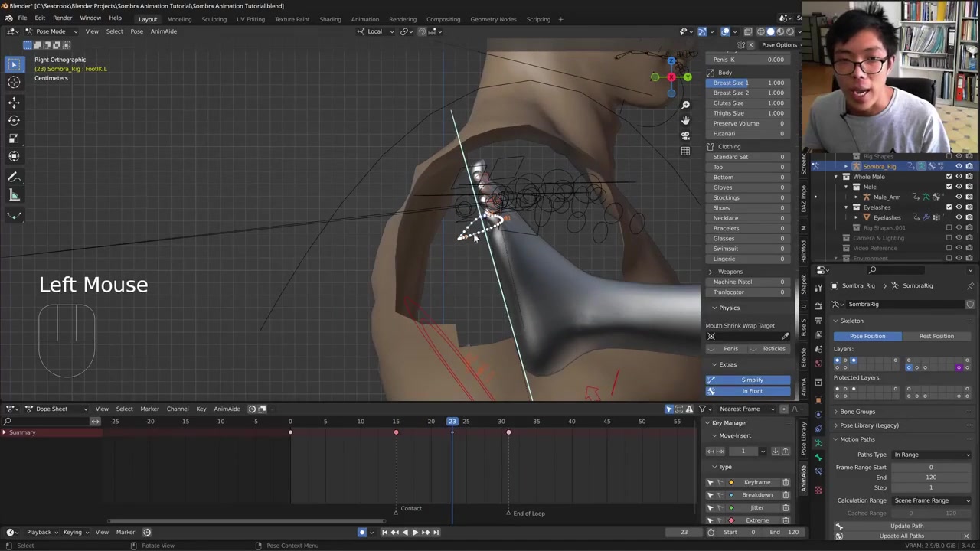Toggle the In Front option

pos(751,391)
